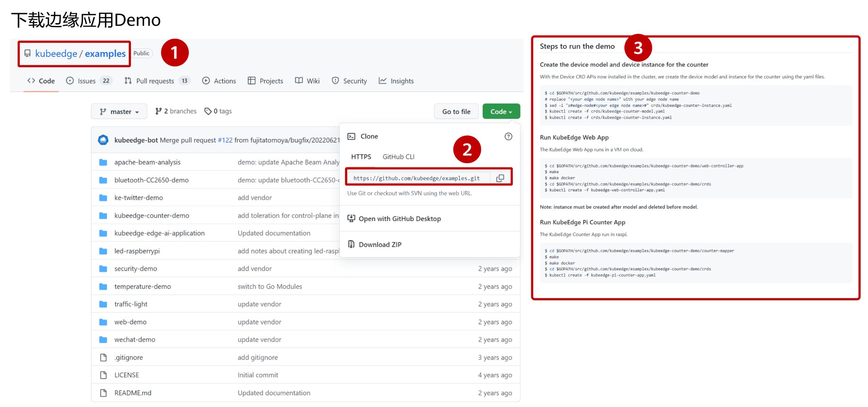Open the Insights tab
Screen dimensions: 868x407
(402, 81)
